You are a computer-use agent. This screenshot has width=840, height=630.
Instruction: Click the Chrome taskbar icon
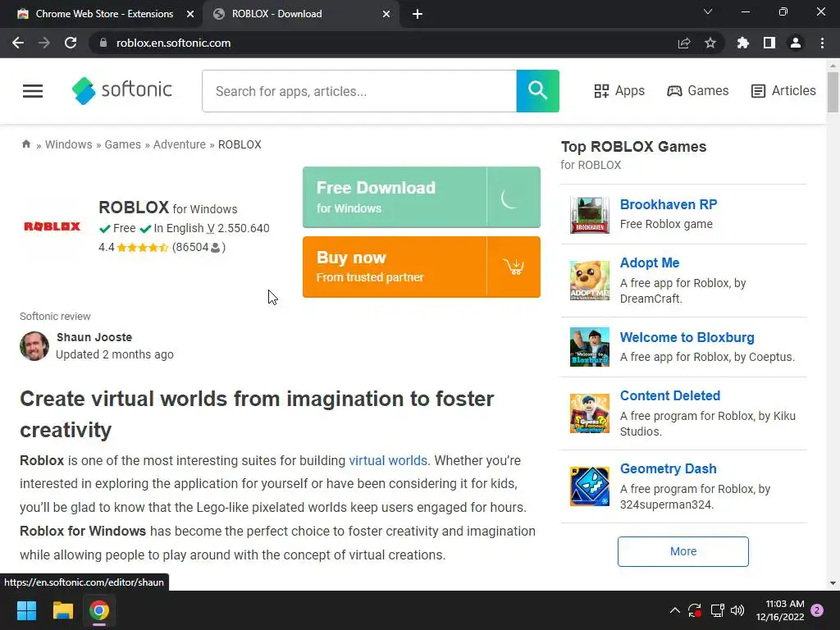point(99,610)
